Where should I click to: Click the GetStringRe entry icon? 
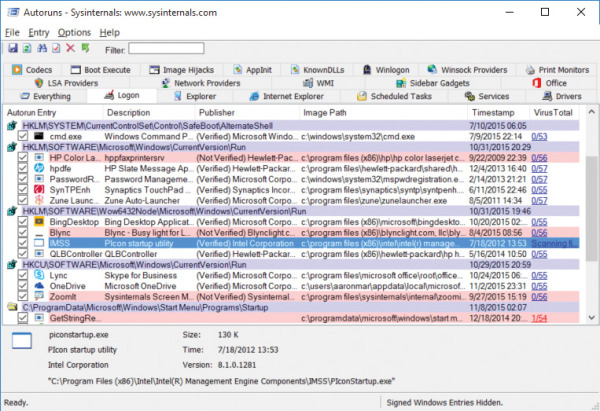pos(39,318)
